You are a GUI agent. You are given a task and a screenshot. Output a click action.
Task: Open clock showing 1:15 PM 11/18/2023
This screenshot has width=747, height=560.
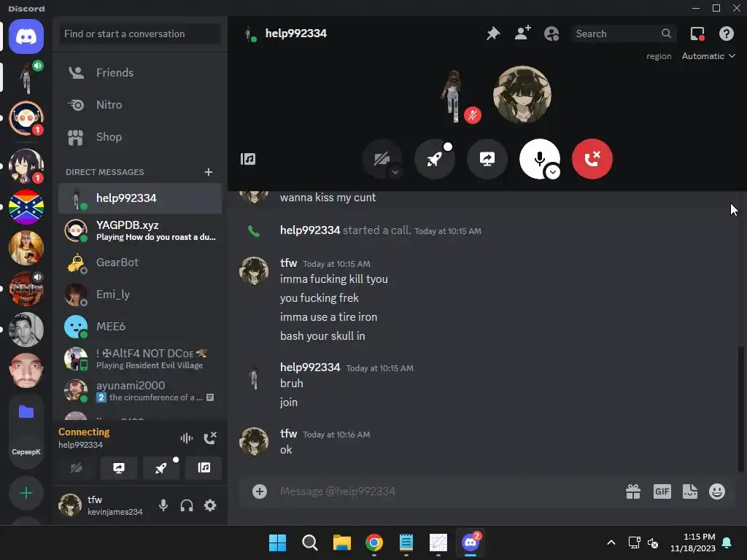coord(693,542)
